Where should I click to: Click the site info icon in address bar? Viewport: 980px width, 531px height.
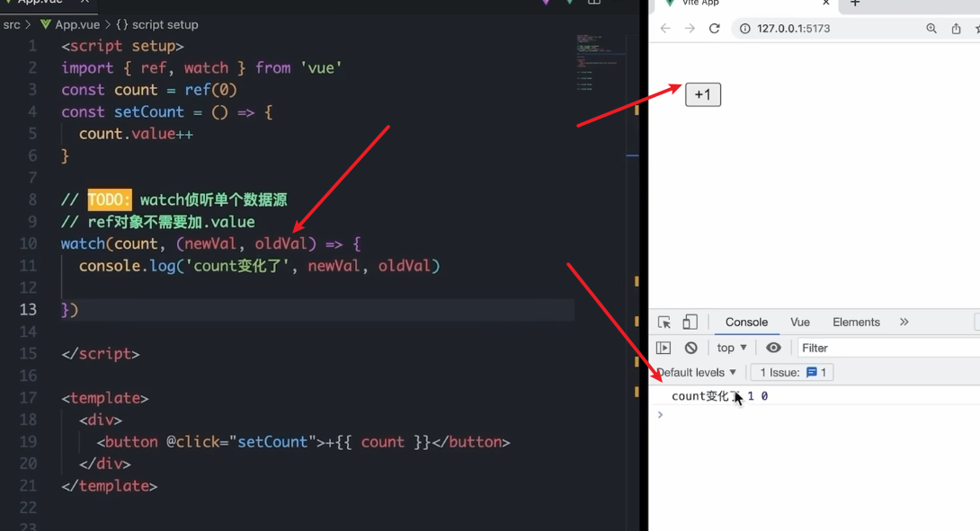point(745,29)
